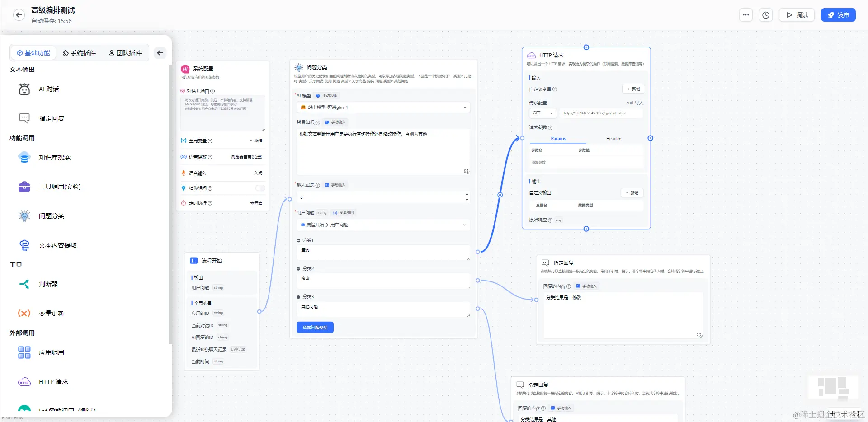Toggle the 猜你想问 switch

(260, 188)
